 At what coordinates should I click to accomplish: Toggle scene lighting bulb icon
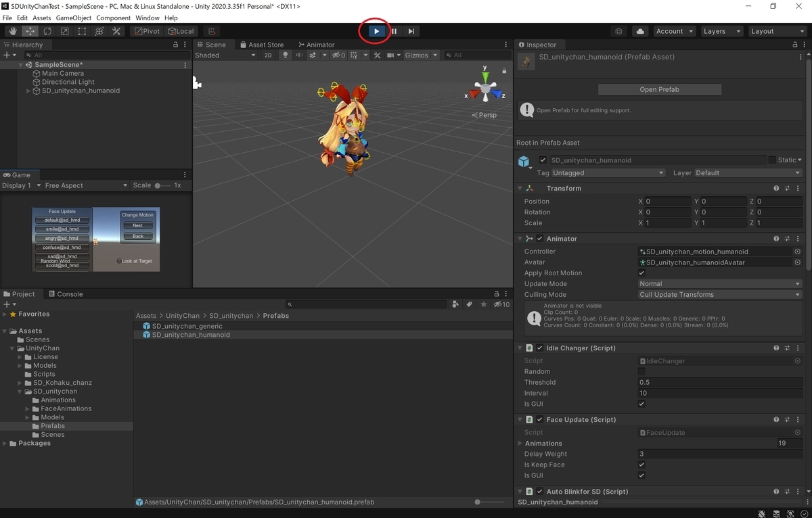tap(285, 55)
